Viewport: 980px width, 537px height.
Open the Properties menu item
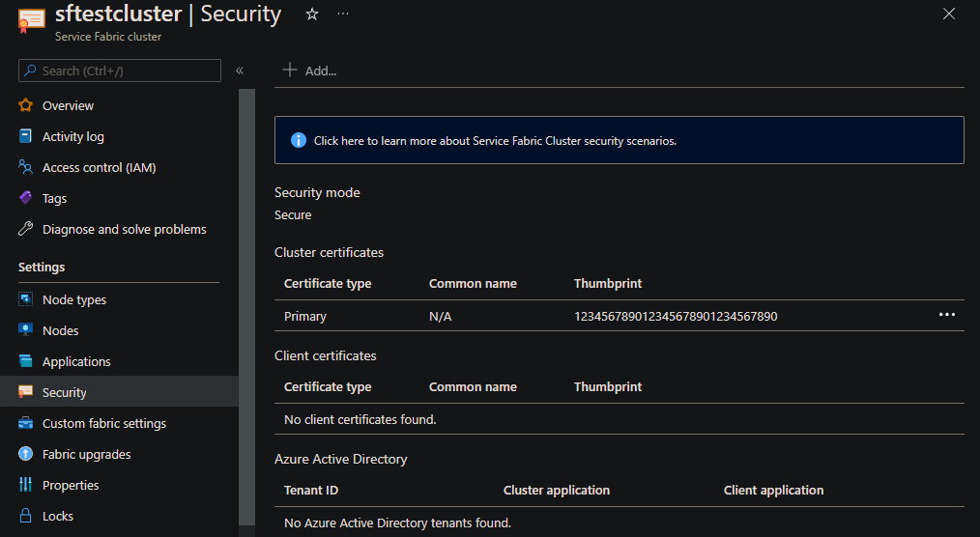71,485
